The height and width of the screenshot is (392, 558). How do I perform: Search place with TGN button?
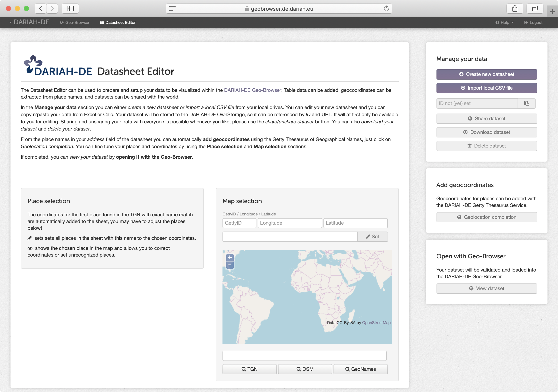click(249, 369)
